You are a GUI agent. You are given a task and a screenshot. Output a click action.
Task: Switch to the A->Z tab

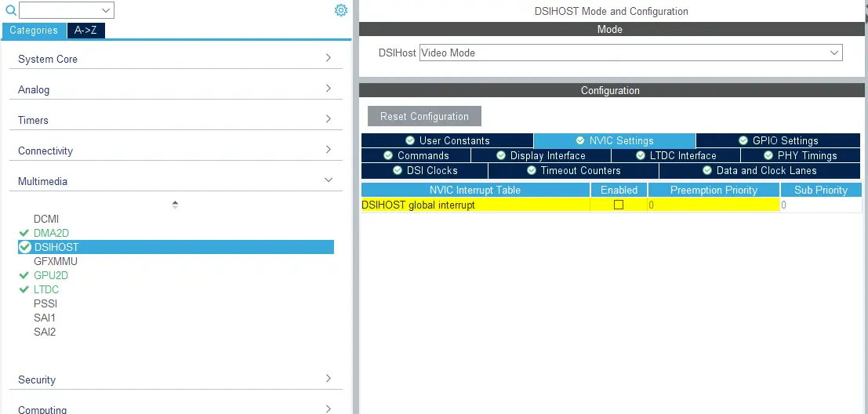pos(85,31)
